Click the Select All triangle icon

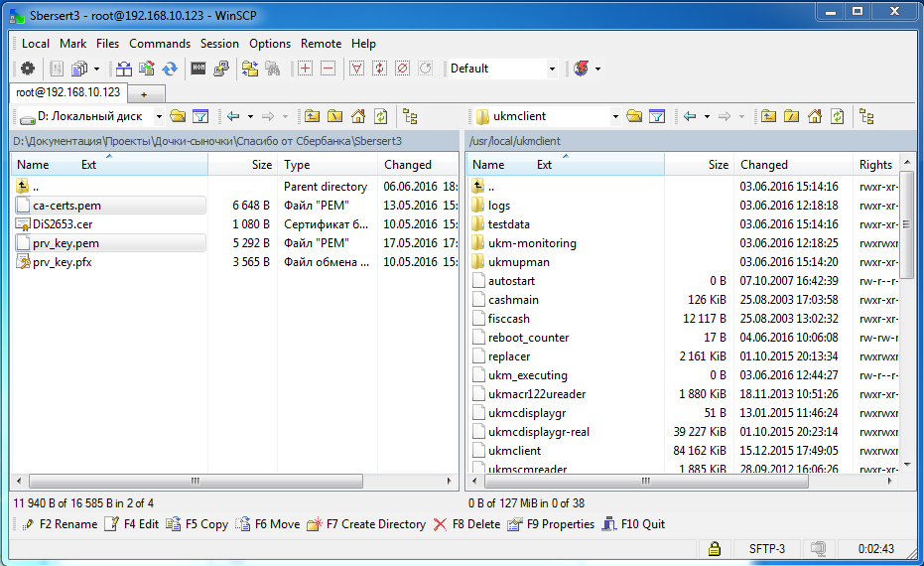(356, 69)
